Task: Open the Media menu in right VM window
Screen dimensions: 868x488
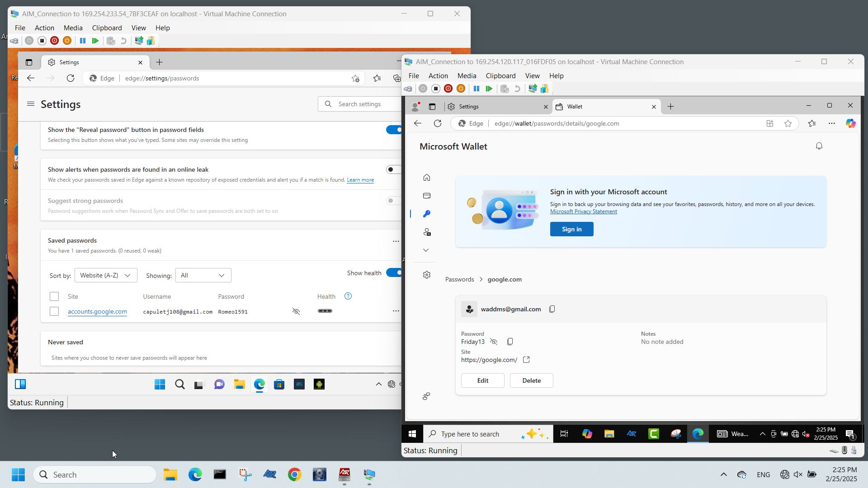Action: tap(467, 76)
